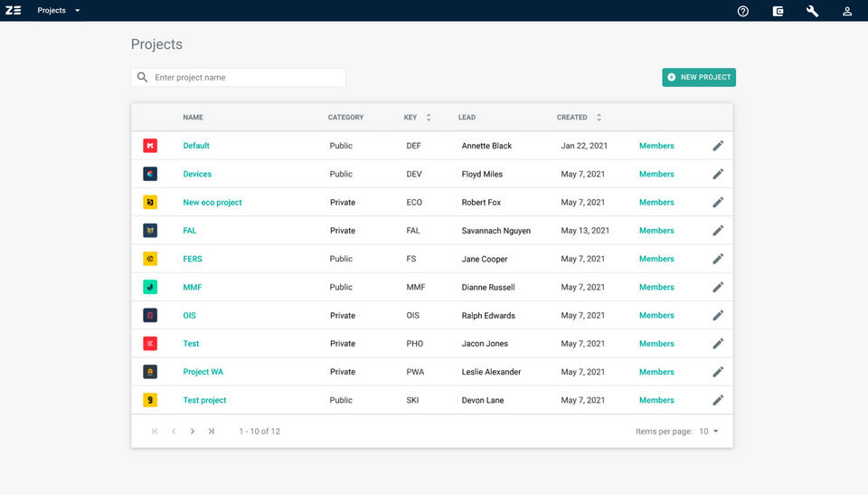This screenshot has height=495, width=868.
Task: Click the Project WA avatar icon
Action: pyautogui.click(x=150, y=372)
